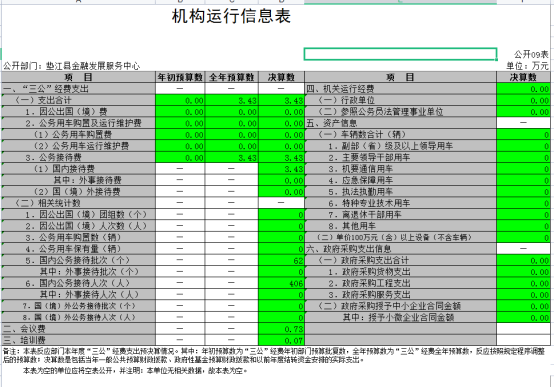This screenshot has width=555, height=388.
Task: Click the 会议费 value cell 0.73
Action: 281,329
